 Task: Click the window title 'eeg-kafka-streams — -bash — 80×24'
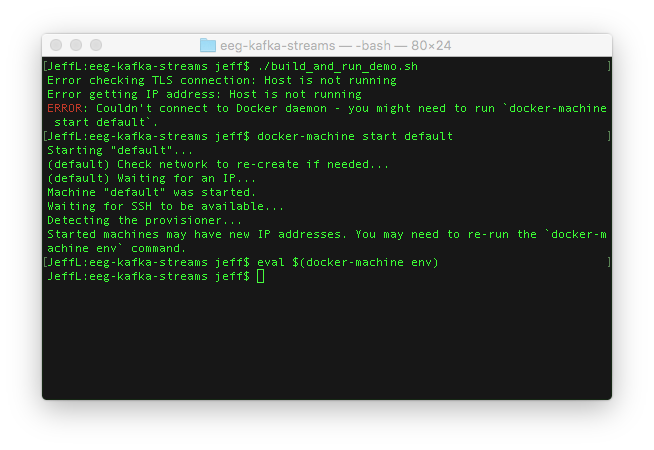pyautogui.click(x=335, y=45)
